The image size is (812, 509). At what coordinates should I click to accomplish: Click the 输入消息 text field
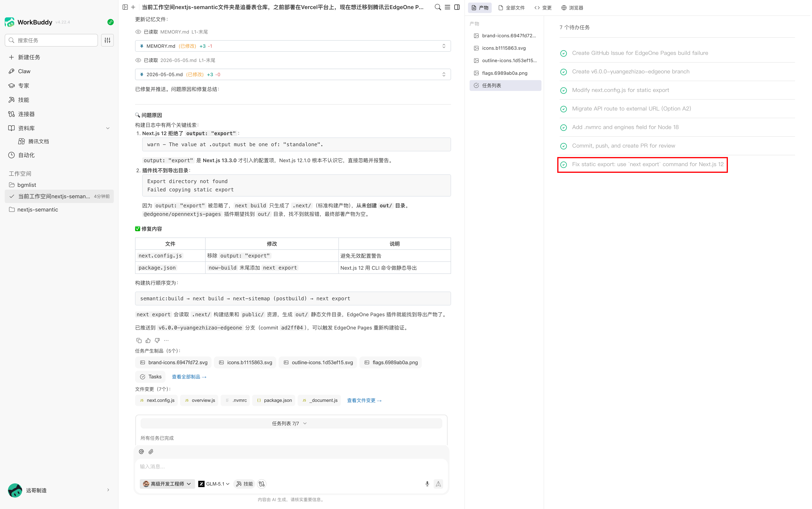click(291, 467)
